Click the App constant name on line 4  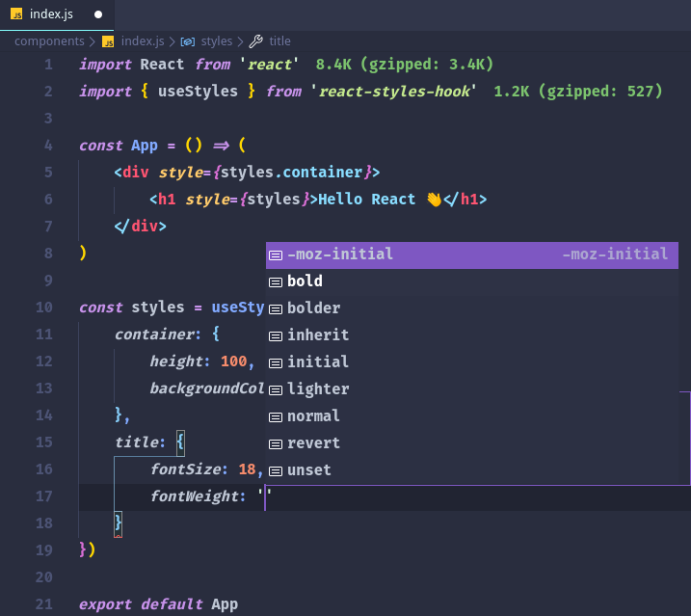145,146
